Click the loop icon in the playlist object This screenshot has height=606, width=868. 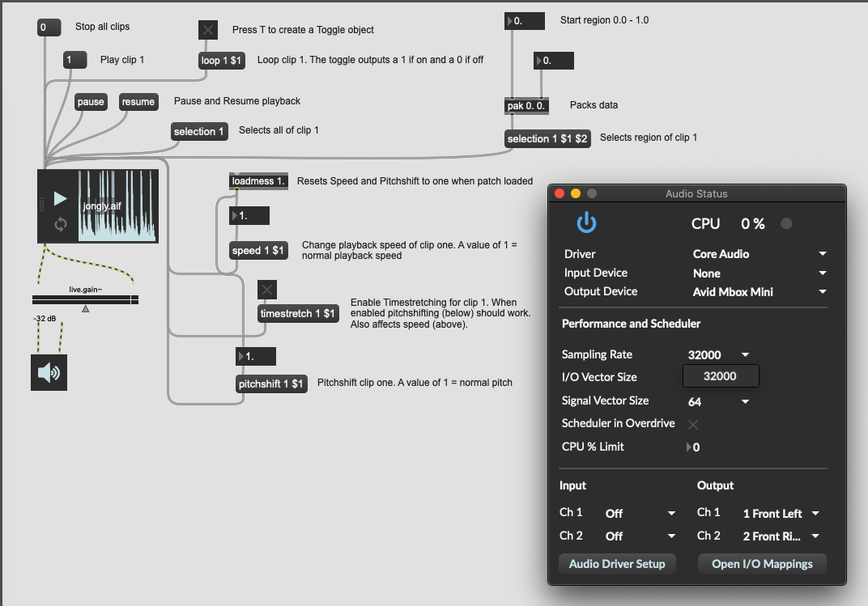point(60,224)
